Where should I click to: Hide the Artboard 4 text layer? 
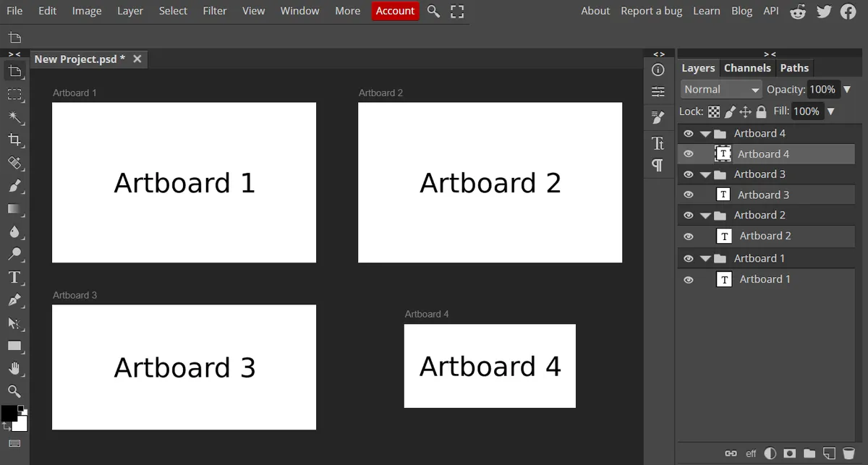(x=689, y=154)
